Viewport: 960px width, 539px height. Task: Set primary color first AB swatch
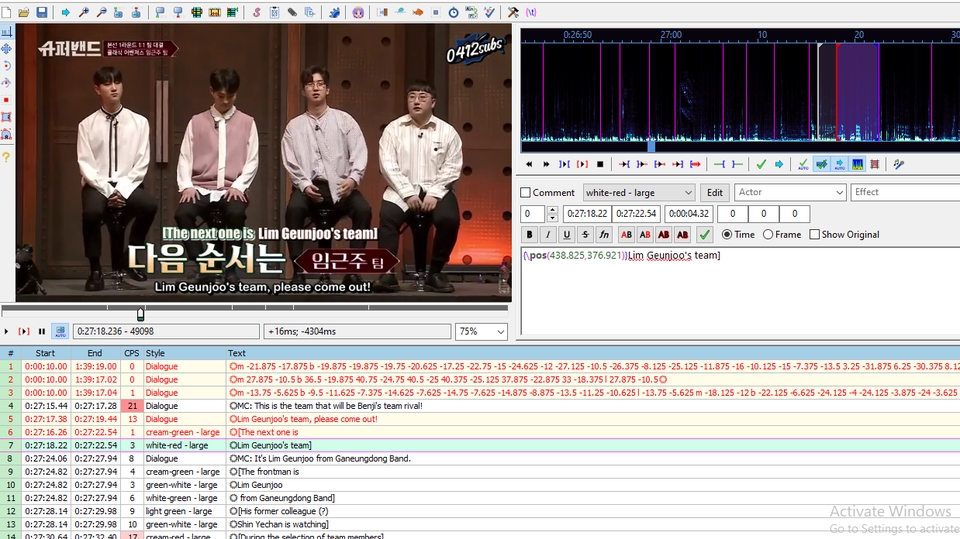tap(626, 235)
